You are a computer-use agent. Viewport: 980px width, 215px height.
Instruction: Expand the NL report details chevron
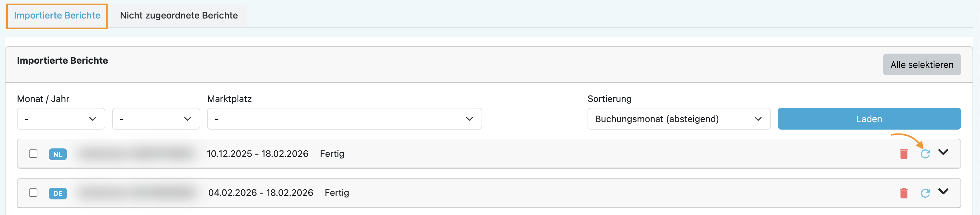pos(943,152)
